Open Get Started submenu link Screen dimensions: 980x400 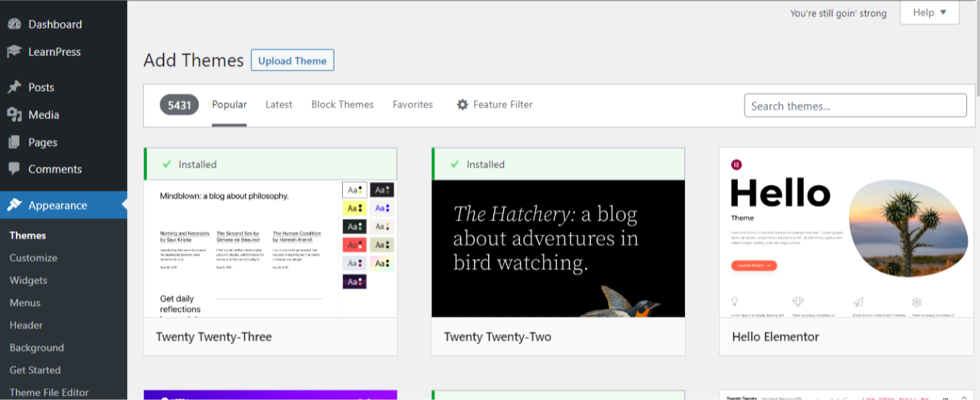[35, 370]
